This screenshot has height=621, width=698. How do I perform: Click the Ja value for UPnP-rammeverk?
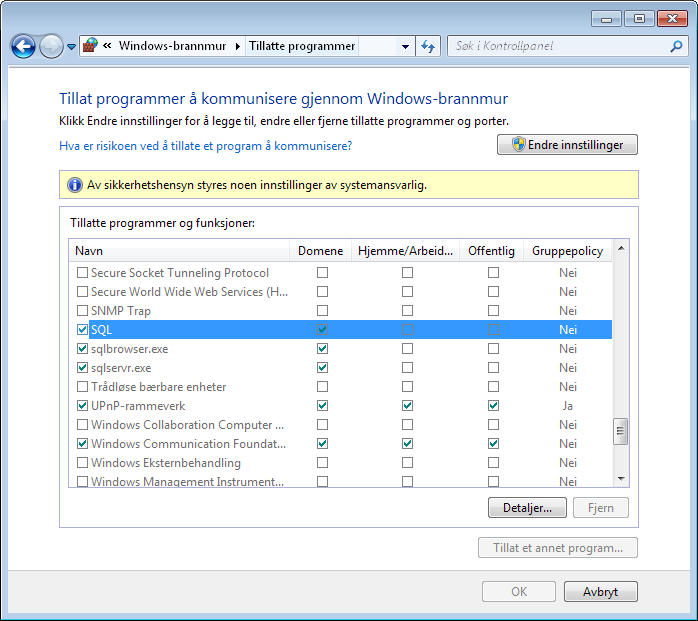click(x=568, y=406)
